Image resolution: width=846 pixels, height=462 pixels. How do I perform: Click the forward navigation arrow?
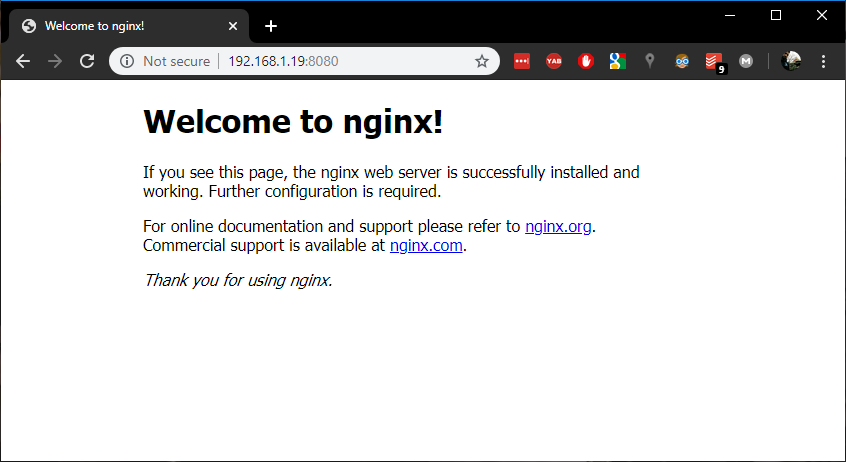pos(55,61)
